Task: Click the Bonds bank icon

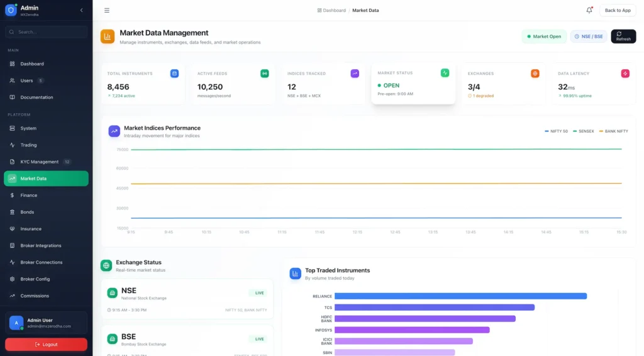Action: point(12,212)
